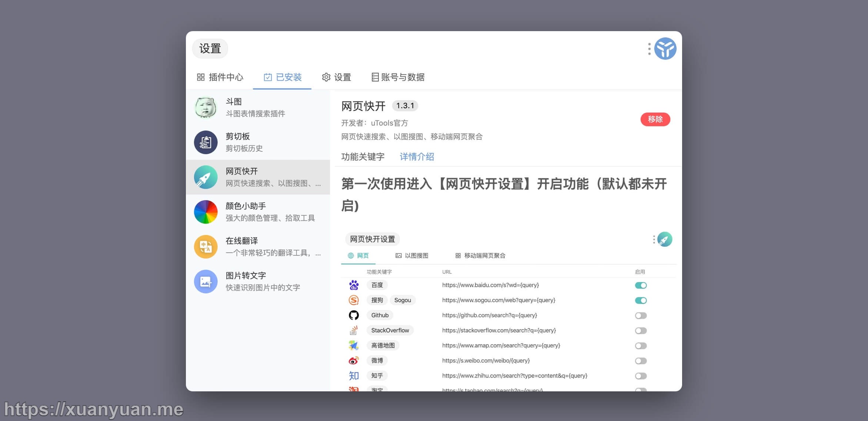The image size is (868, 421).
Task: Click the github.com search URL text
Action: coord(490,315)
